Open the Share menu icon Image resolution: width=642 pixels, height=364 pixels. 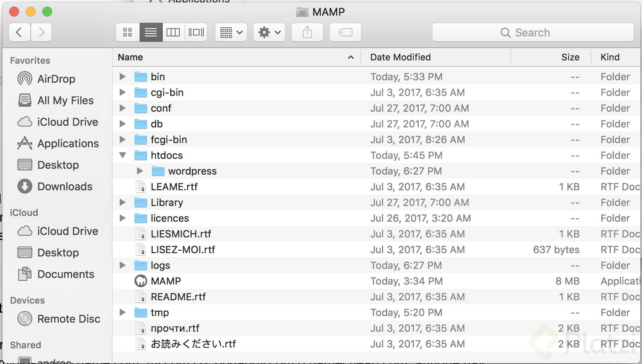307,32
